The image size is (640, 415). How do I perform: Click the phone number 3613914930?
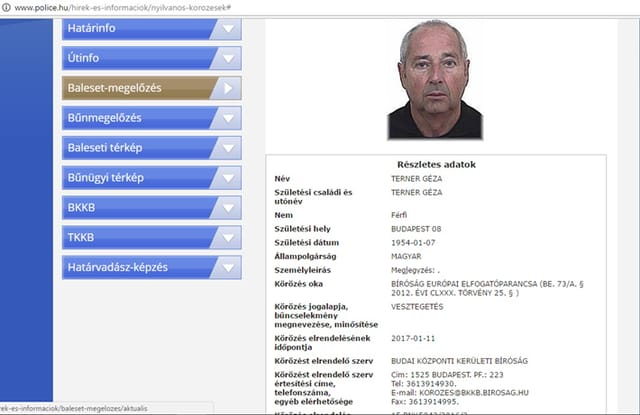(x=431, y=384)
